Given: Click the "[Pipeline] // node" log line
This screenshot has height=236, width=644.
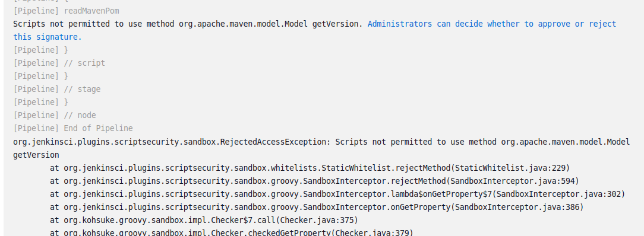Looking at the screenshot, I should (x=55, y=116).
